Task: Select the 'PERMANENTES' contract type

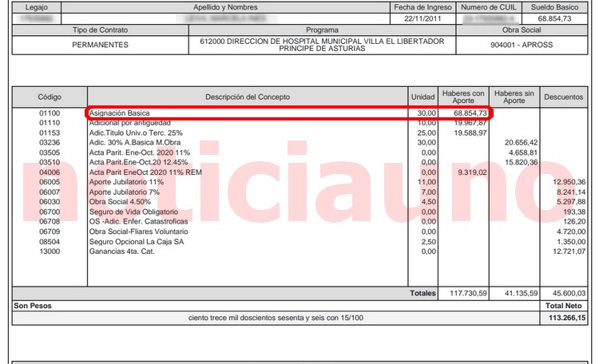Action: (100, 45)
